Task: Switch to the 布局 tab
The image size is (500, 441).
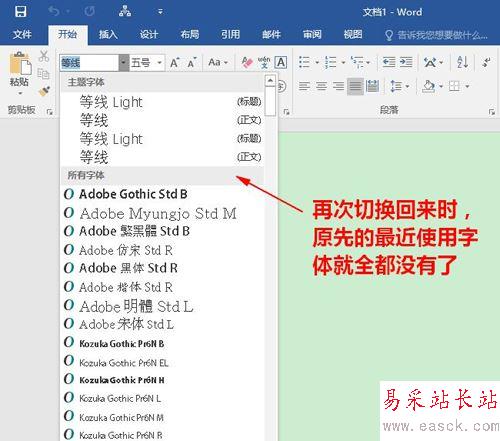Action: (190, 34)
